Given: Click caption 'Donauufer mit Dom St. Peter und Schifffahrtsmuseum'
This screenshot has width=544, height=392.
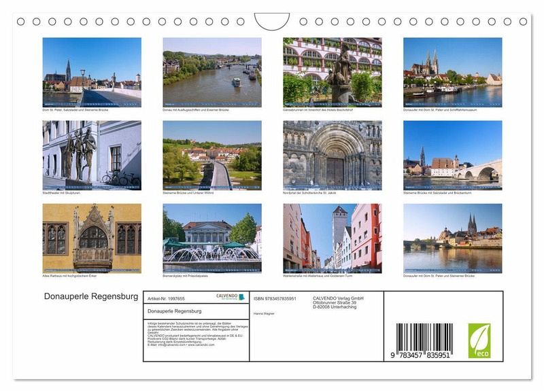Looking at the screenshot, I should (440, 110).
